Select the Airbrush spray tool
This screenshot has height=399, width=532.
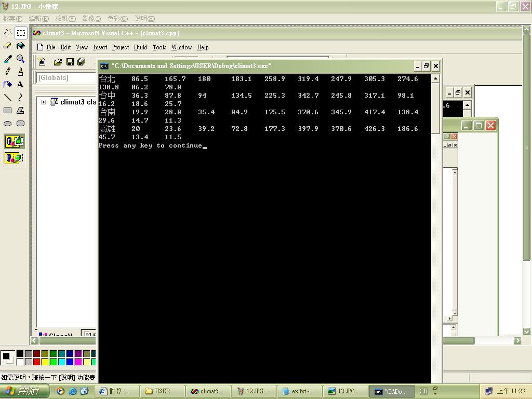[x=8, y=84]
